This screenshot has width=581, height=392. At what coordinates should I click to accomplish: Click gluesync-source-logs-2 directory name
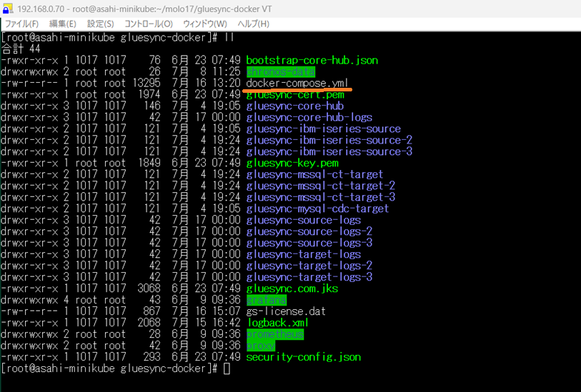click(x=309, y=232)
